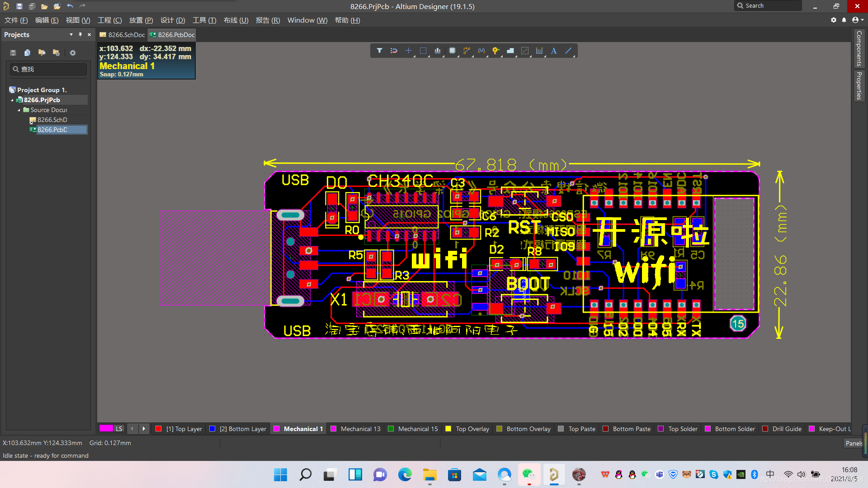Image resolution: width=868 pixels, height=488 pixels.
Task: Select the Place Linear Dimension tool
Action: click(539, 51)
